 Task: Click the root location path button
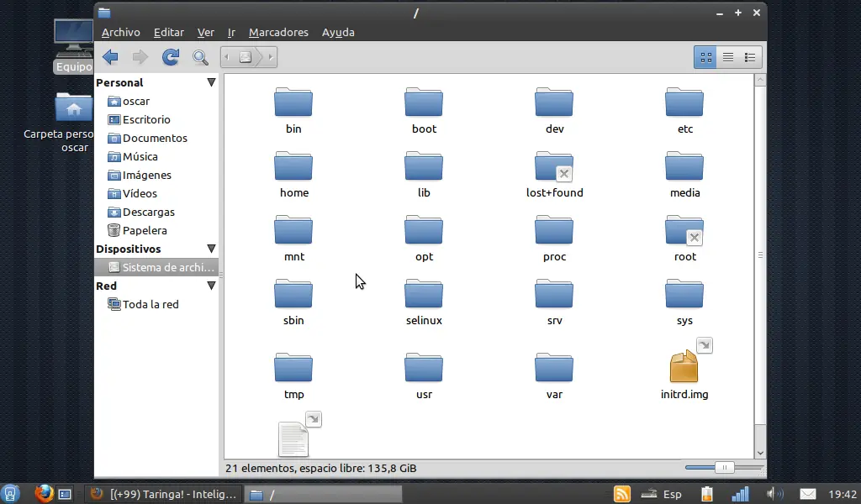coord(246,57)
